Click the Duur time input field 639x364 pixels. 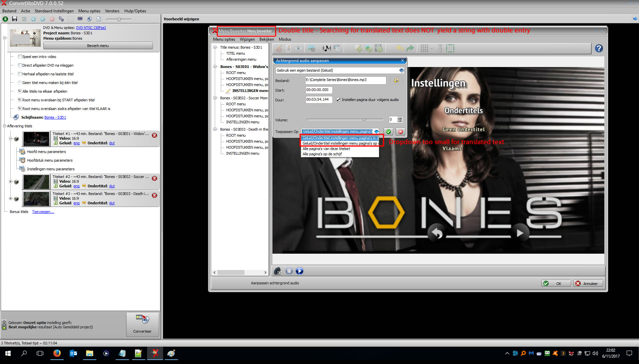click(x=319, y=100)
